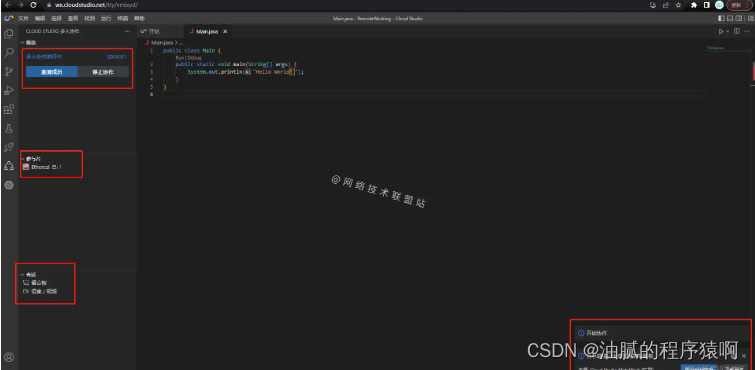Open the browser extensions puzzle icon
Screen dimensions: 755x370
[x=694, y=5]
